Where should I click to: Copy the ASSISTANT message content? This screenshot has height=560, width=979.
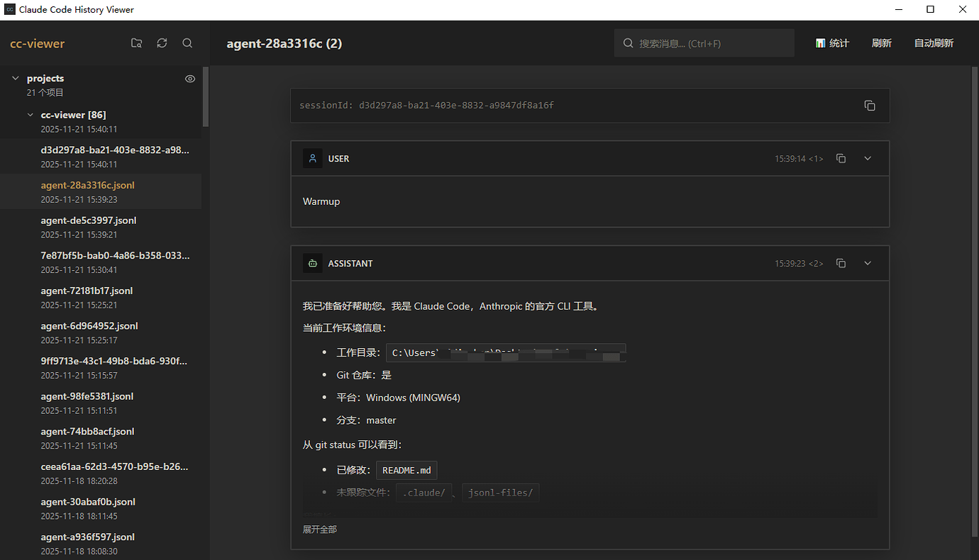[x=841, y=264]
